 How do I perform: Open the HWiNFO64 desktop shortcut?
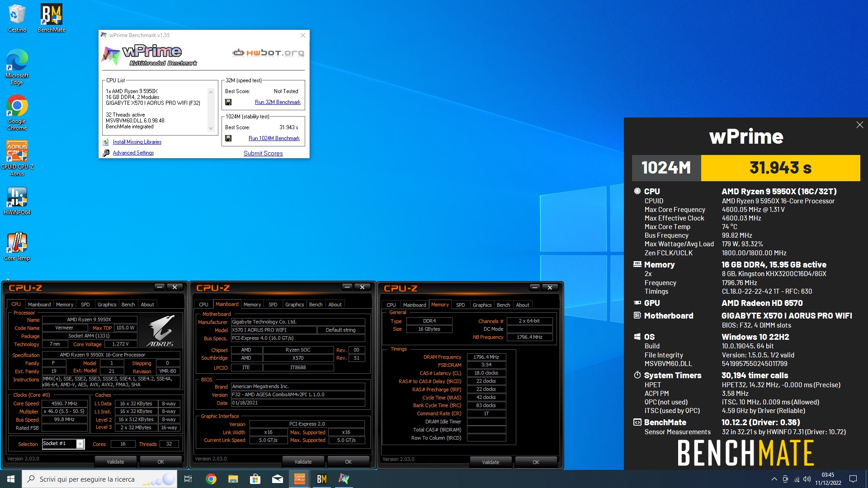tap(17, 201)
